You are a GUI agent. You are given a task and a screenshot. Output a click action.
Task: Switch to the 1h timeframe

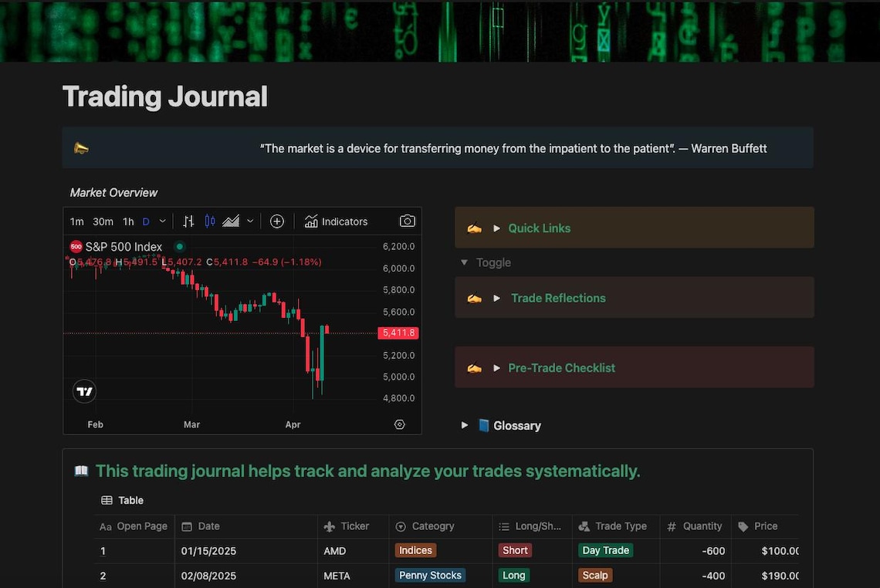pos(128,221)
